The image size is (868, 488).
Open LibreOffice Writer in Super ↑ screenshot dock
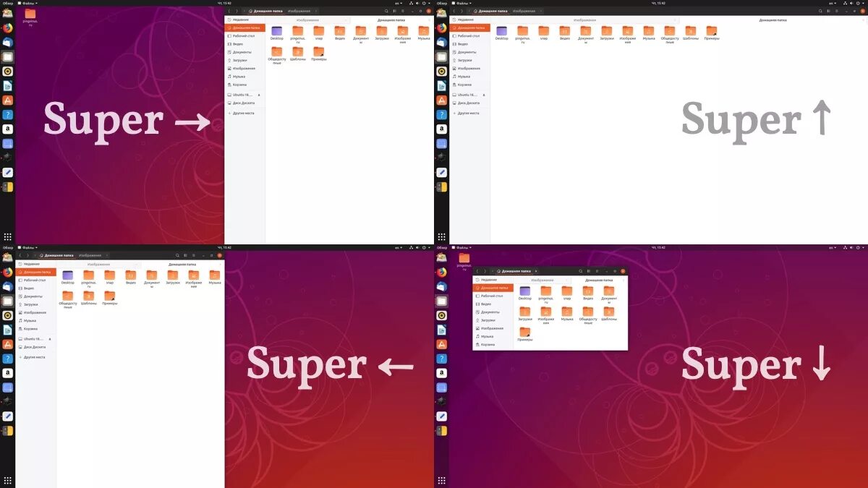pyautogui.click(x=441, y=86)
